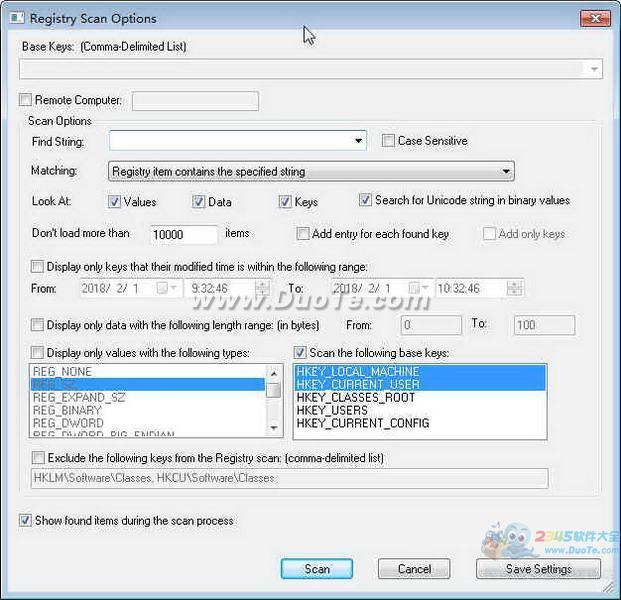Click the Don't load more than items field
621x600 pixels.
pyautogui.click(x=184, y=235)
